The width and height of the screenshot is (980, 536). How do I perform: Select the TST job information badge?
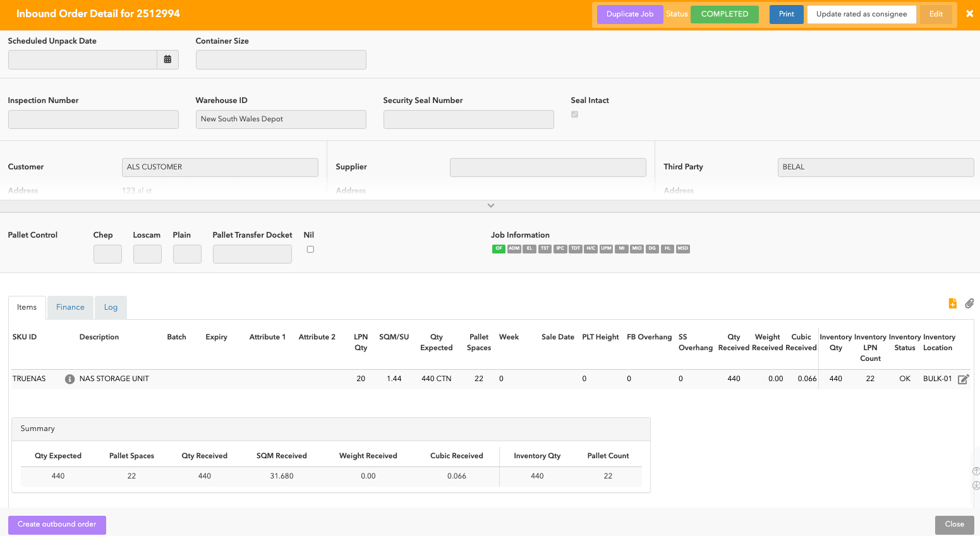tap(545, 248)
